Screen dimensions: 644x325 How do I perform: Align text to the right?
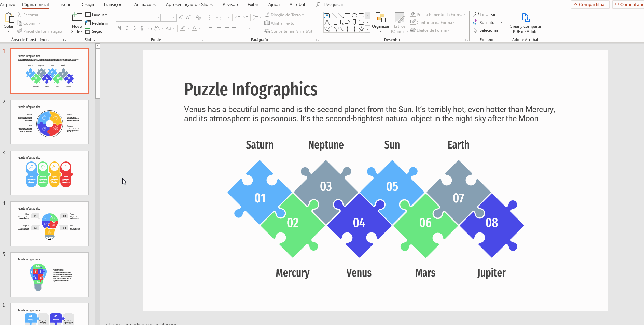[x=226, y=28]
